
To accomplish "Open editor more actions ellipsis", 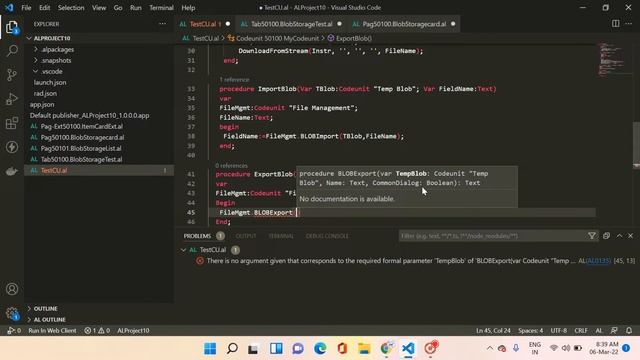I will [629, 24].
